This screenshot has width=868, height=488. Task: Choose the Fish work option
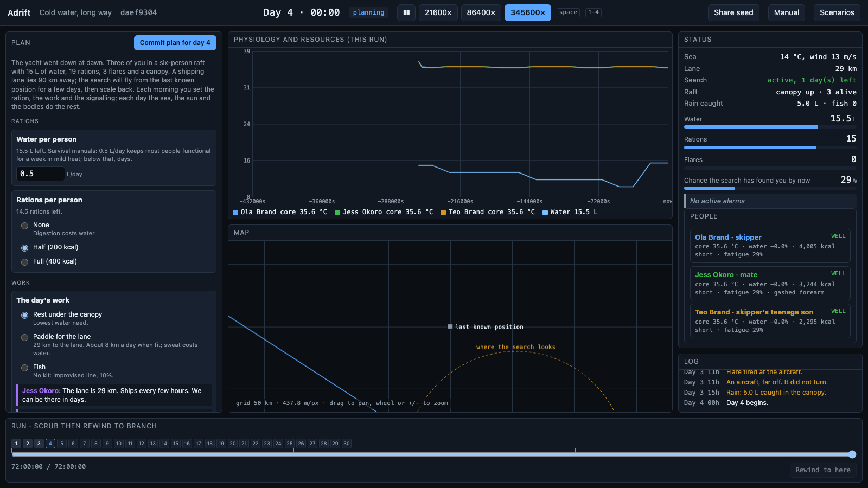24,368
